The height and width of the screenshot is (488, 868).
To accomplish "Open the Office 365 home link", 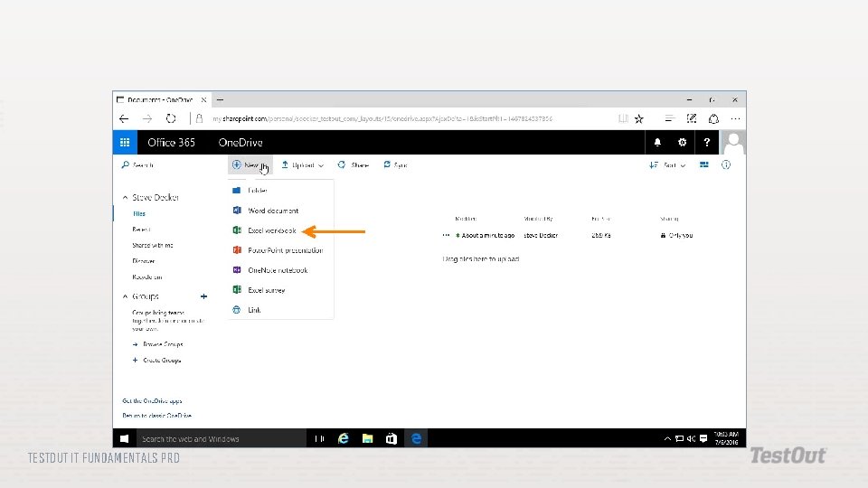I will pos(171,143).
